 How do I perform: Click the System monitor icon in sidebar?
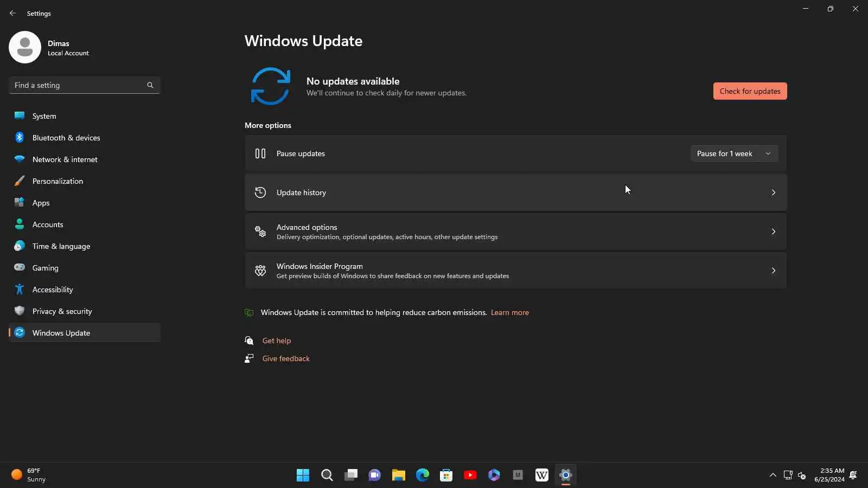tap(20, 115)
